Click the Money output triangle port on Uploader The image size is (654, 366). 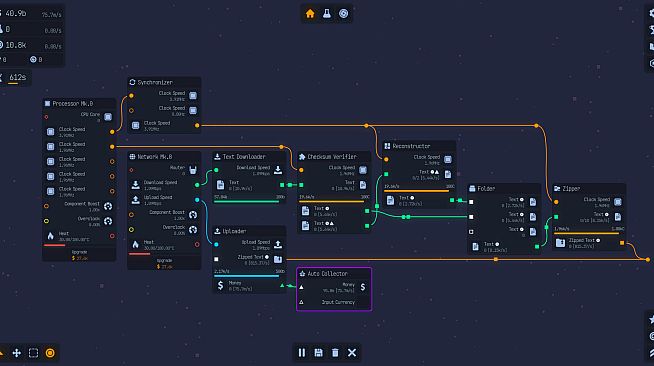(x=282, y=286)
